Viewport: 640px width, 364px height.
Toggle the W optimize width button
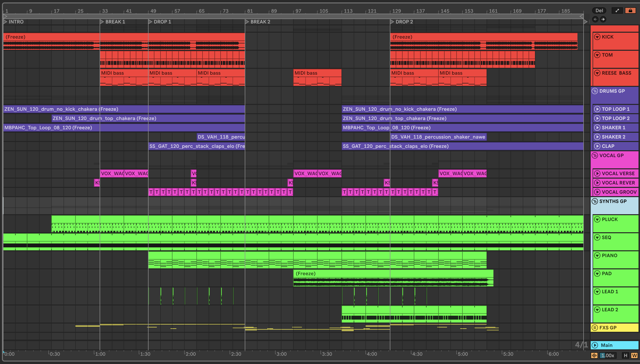634,355
